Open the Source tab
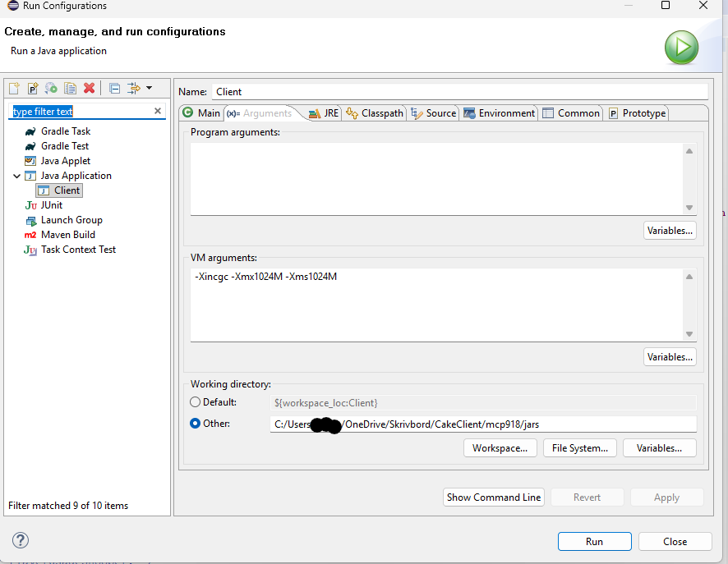Image resolution: width=728 pixels, height=564 pixels. pyautogui.click(x=434, y=113)
